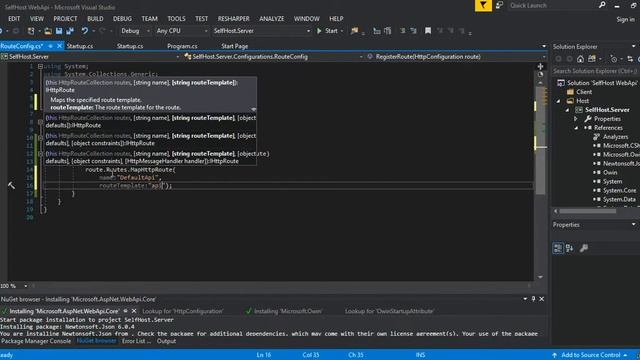Viewport: 640px width, 360px height.
Task: Collapse the using directives outlining marker
Action: tap(40, 66)
